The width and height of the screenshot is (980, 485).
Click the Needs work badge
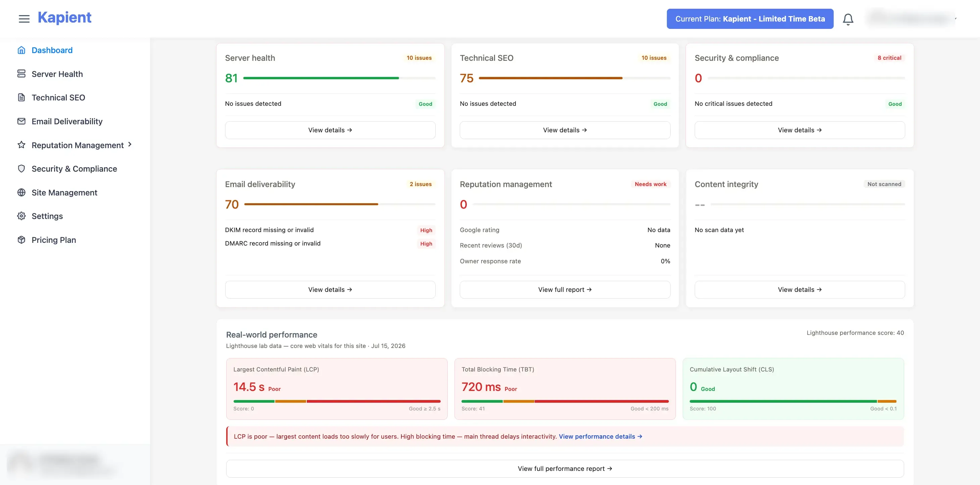(650, 184)
